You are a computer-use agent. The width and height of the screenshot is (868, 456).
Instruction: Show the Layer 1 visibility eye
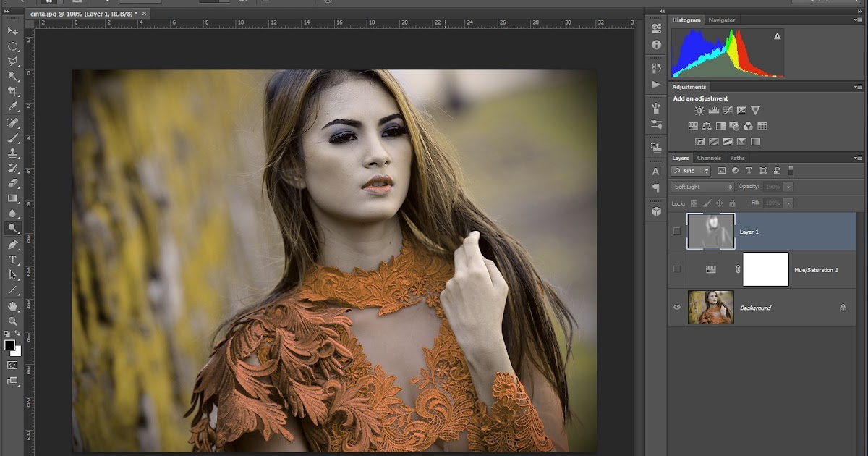click(676, 230)
